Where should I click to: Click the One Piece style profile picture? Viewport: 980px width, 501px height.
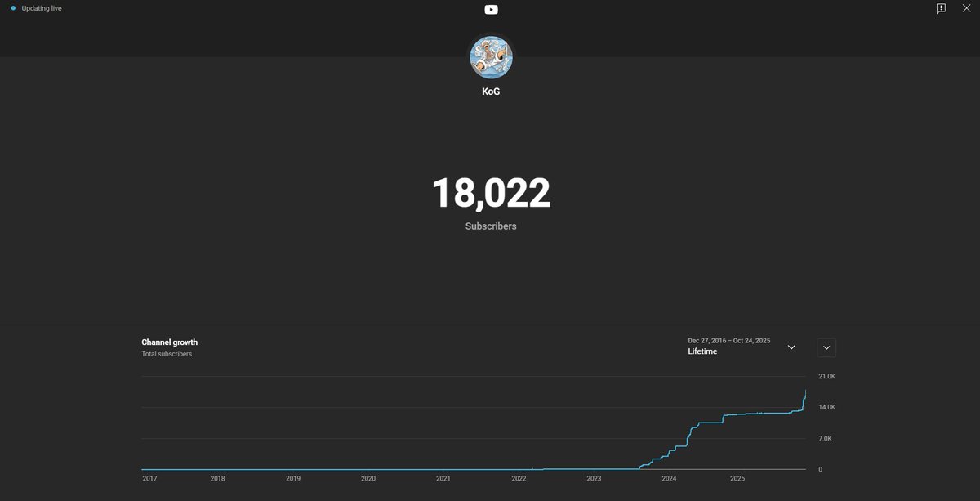point(490,57)
